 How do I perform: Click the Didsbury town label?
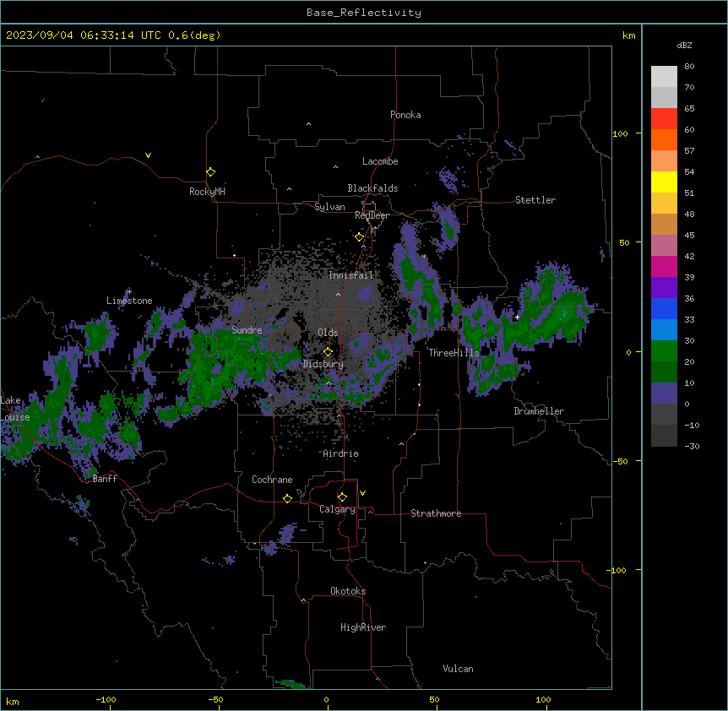[323, 364]
